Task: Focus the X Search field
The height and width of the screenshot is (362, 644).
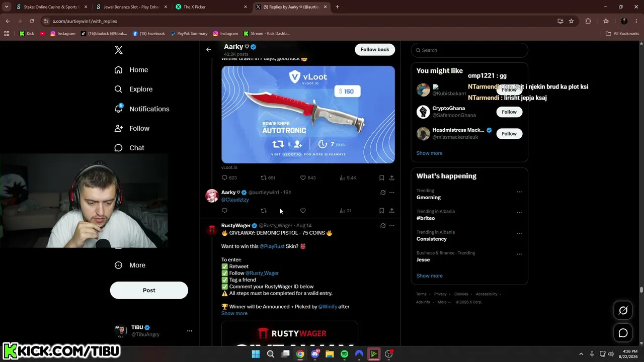Action: (x=469, y=50)
